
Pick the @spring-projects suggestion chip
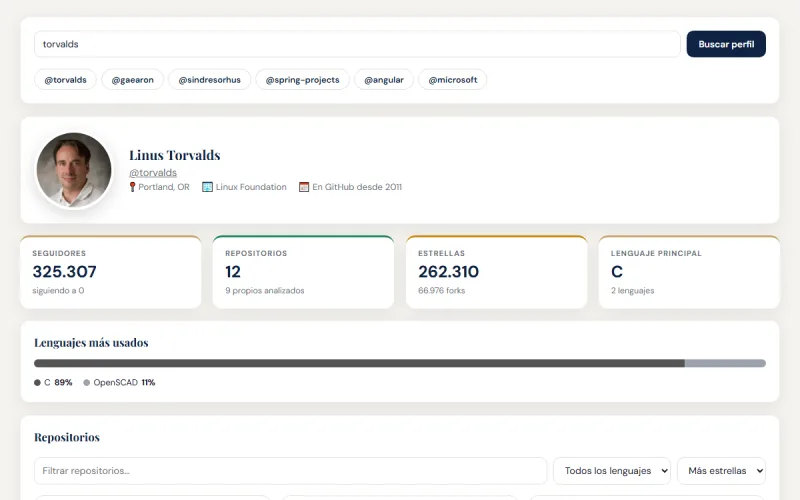click(x=303, y=80)
